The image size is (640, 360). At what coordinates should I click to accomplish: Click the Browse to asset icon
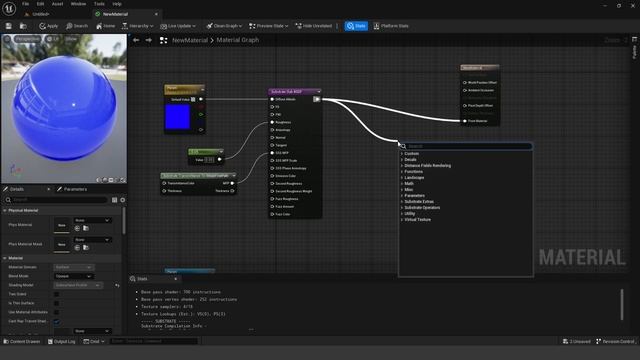pos(23,26)
